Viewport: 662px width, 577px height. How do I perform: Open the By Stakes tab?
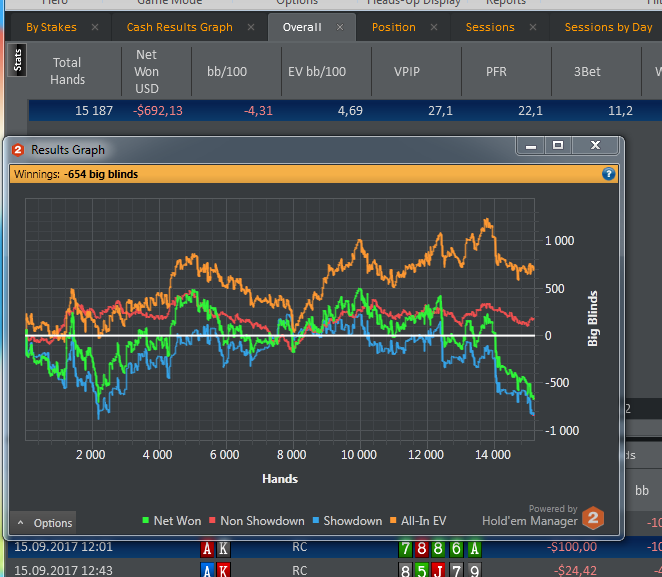click(51, 27)
